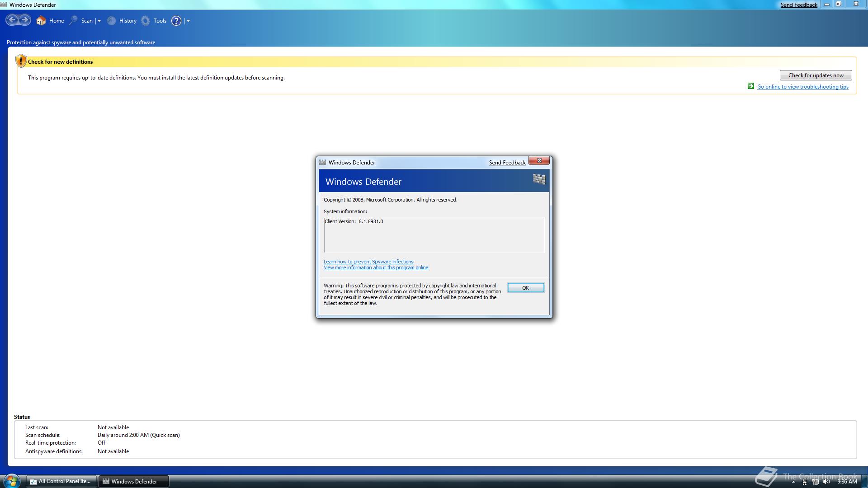Show hidden tray icons arrow
Viewport: 868px width, 488px height.
(793, 482)
